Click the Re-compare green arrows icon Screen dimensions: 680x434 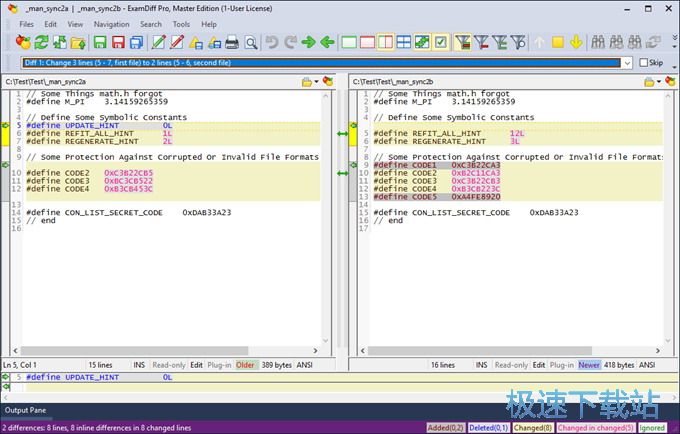point(41,43)
